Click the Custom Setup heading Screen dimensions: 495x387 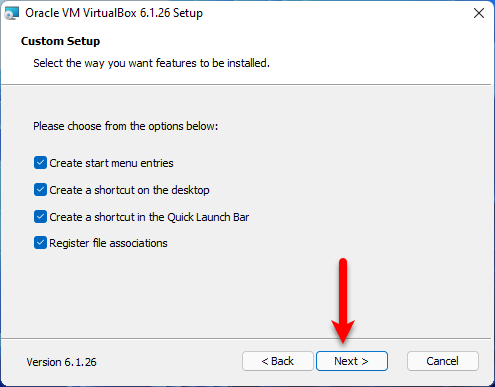pyautogui.click(x=60, y=41)
